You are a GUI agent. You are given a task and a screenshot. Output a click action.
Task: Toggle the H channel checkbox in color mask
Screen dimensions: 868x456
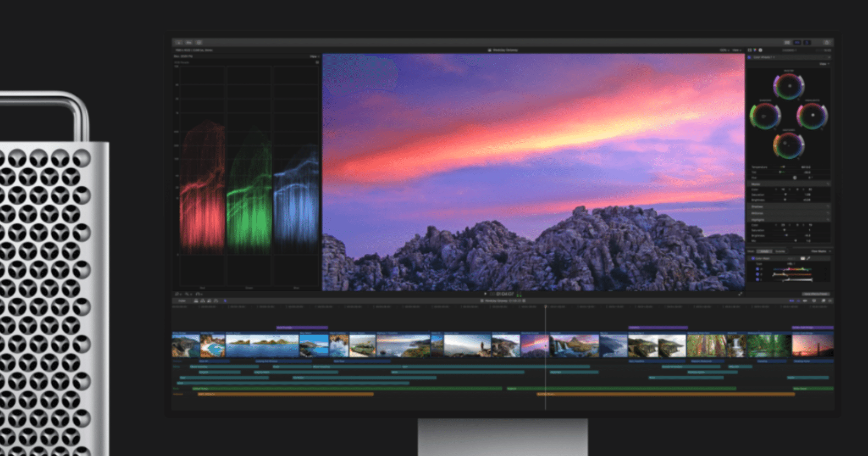pos(758,269)
